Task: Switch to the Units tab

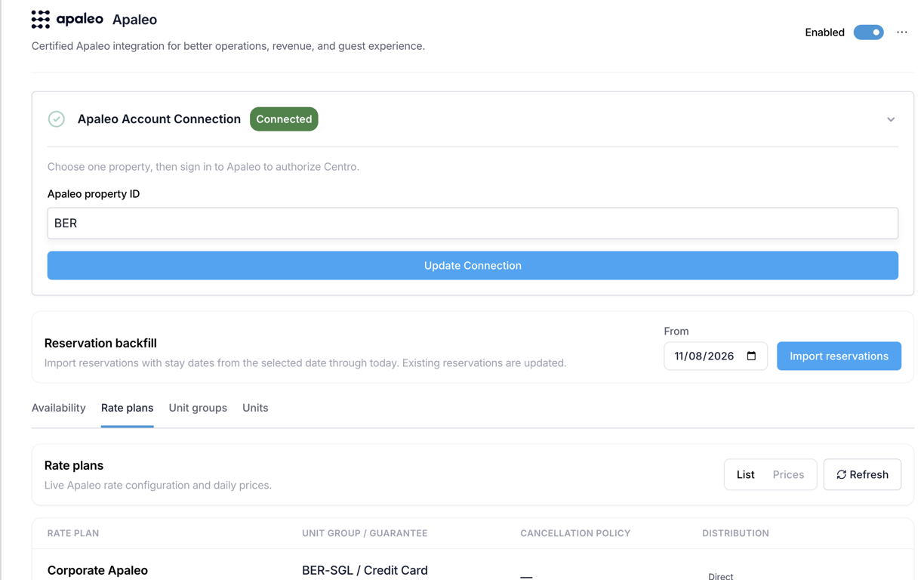Action: coord(255,408)
